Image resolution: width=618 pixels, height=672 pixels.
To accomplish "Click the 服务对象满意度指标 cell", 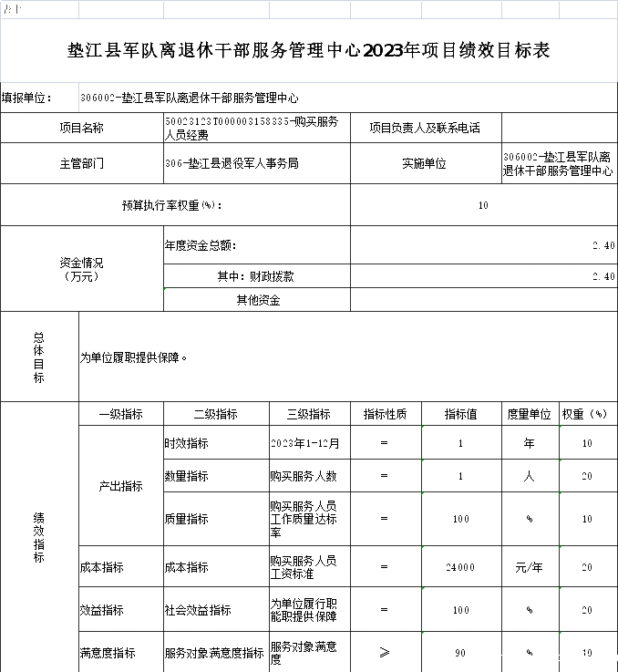I will (x=215, y=653).
